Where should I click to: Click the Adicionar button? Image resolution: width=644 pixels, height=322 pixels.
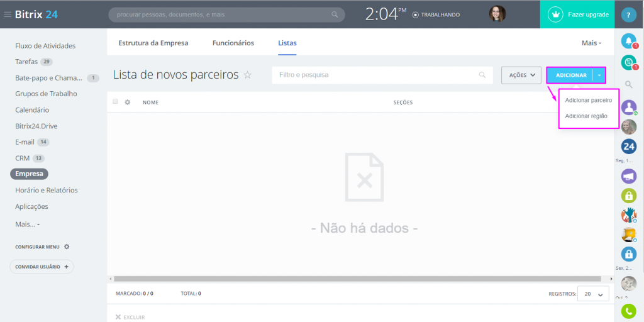point(571,75)
